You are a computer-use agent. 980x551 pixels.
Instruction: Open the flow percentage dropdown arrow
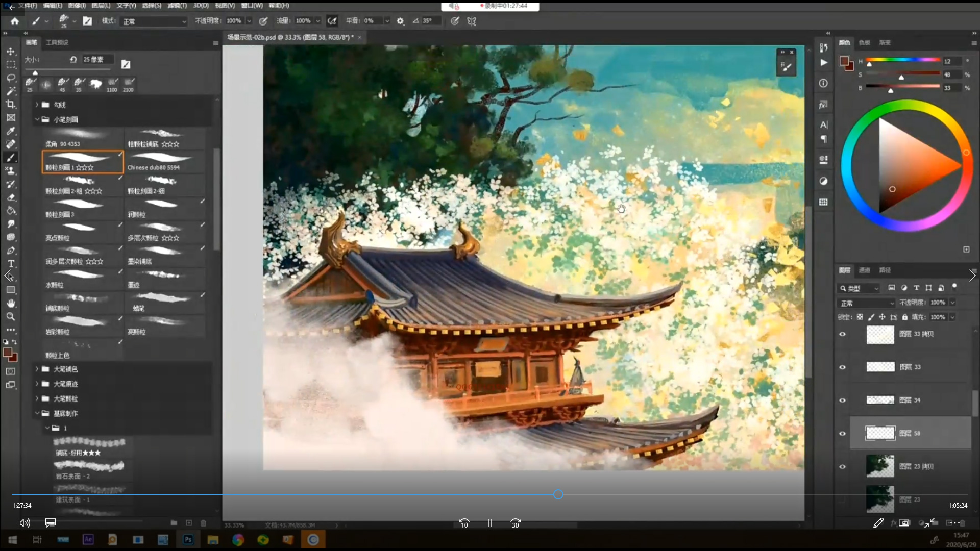coord(317,21)
